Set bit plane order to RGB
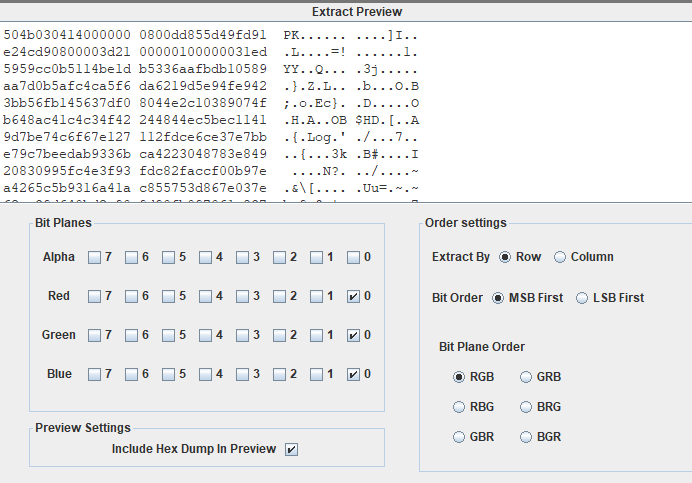692x483 pixels. 459,377
